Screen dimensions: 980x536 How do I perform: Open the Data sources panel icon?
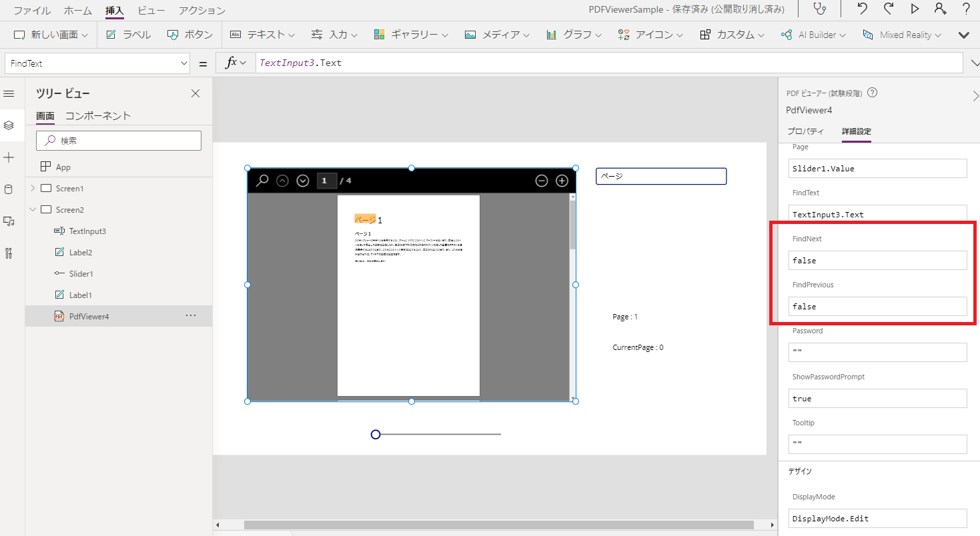[x=9, y=189]
